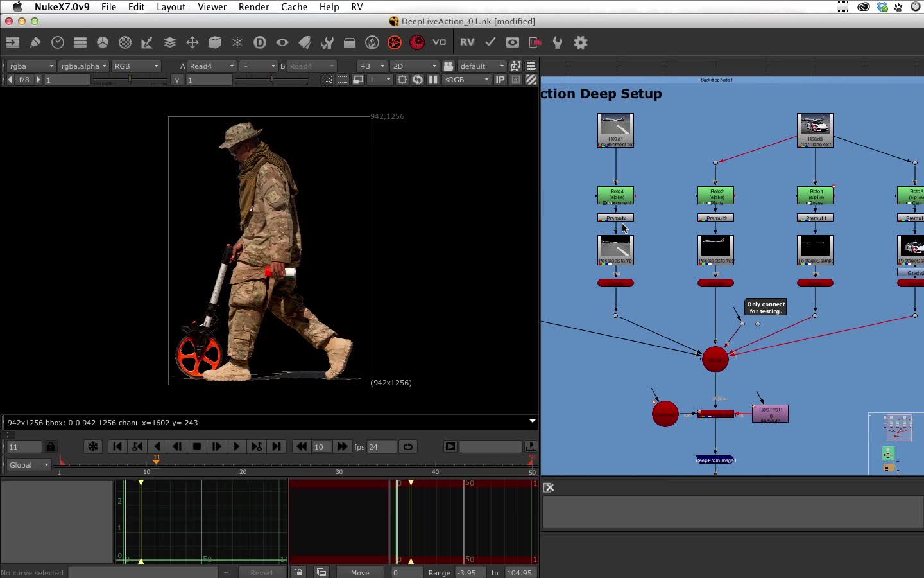Click the viewer refresh (circular arrows) icon
924x578 pixels.
[x=418, y=80]
